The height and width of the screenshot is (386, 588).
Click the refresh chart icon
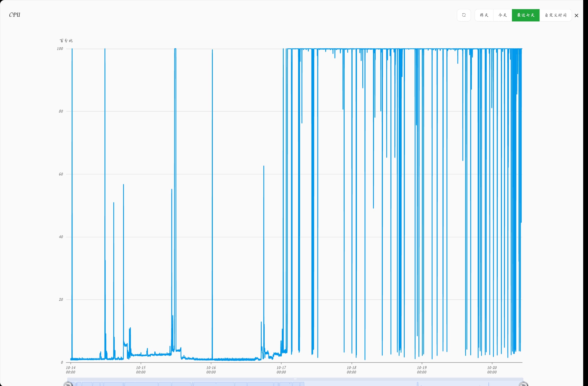click(x=464, y=15)
